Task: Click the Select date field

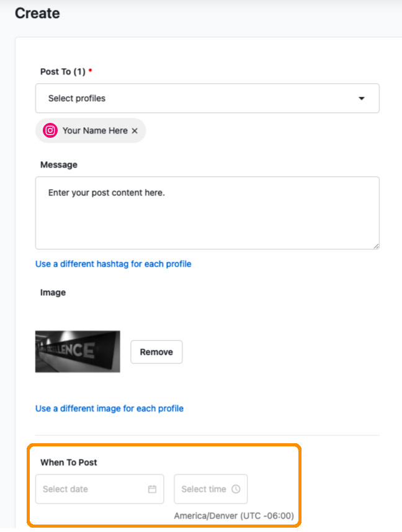Action: pos(100,489)
